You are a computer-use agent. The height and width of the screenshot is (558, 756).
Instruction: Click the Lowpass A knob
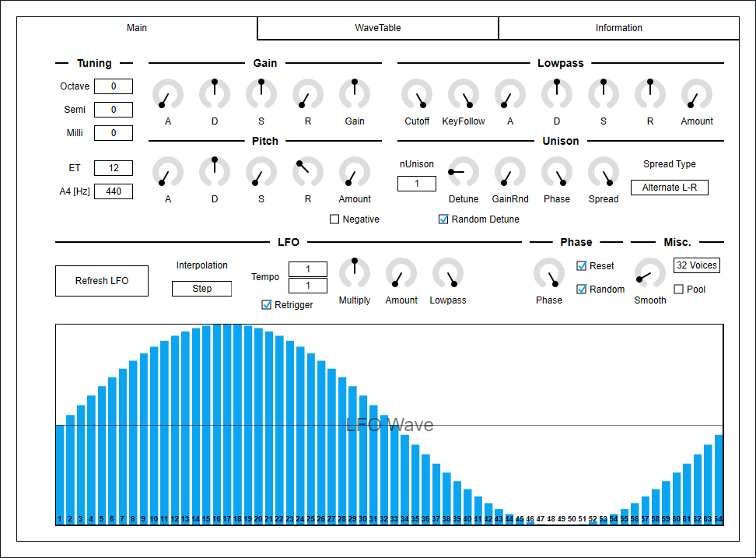point(510,94)
